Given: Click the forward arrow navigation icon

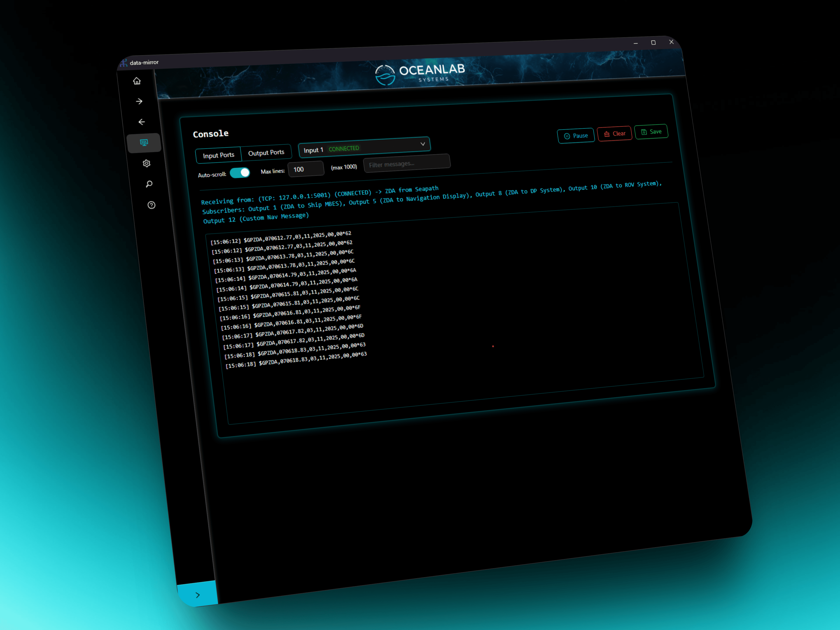Looking at the screenshot, I should (139, 101).
